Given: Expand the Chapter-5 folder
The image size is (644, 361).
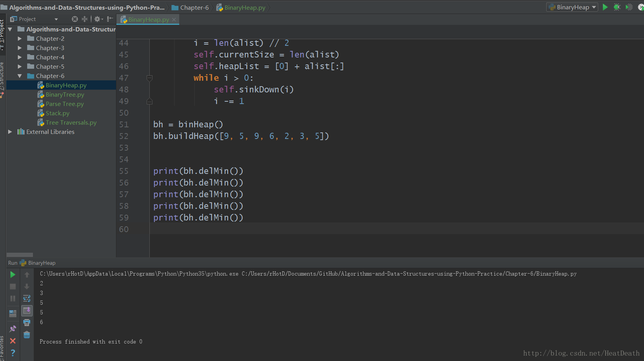Looking at the screenshot, I should [19, 66].
